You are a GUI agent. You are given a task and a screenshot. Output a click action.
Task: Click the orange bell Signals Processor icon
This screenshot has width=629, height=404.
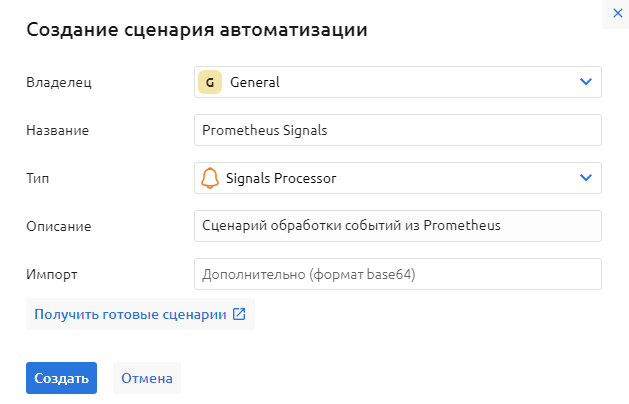pos(209,178)
